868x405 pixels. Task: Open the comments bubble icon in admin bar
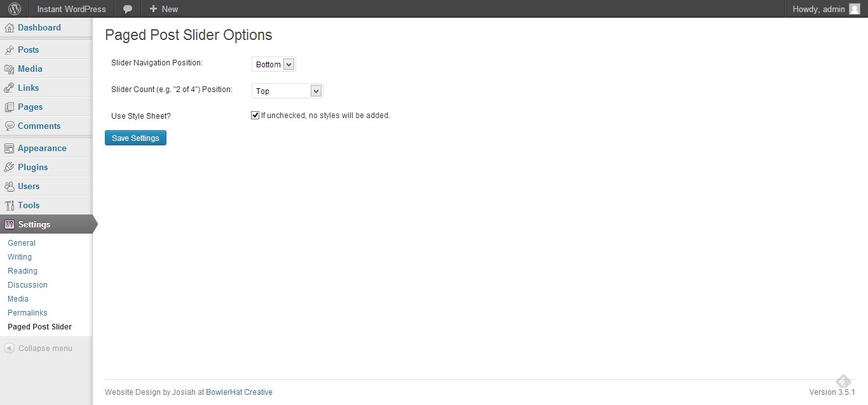[128, 9]
